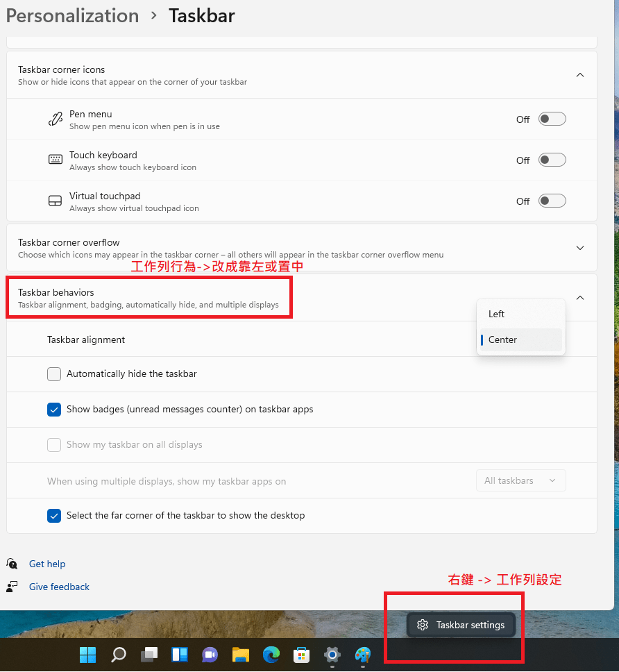
Task: Open Paint from the taskbar
Action: coord(362,654)
